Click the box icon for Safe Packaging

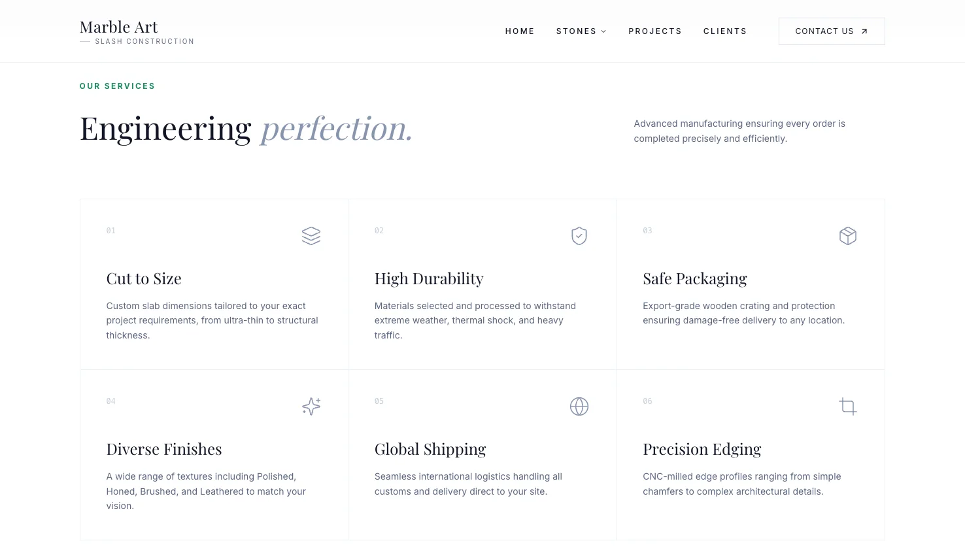click(x=848, y=236)
